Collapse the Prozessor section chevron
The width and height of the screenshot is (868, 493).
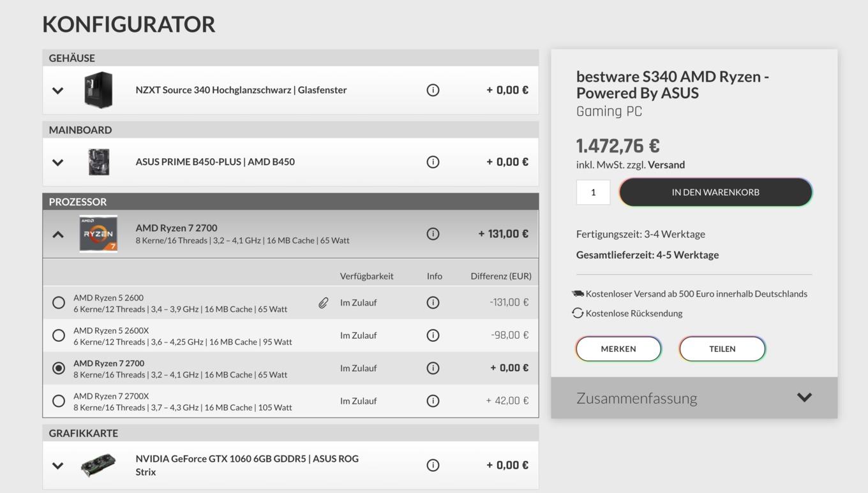tap(58, 234)
